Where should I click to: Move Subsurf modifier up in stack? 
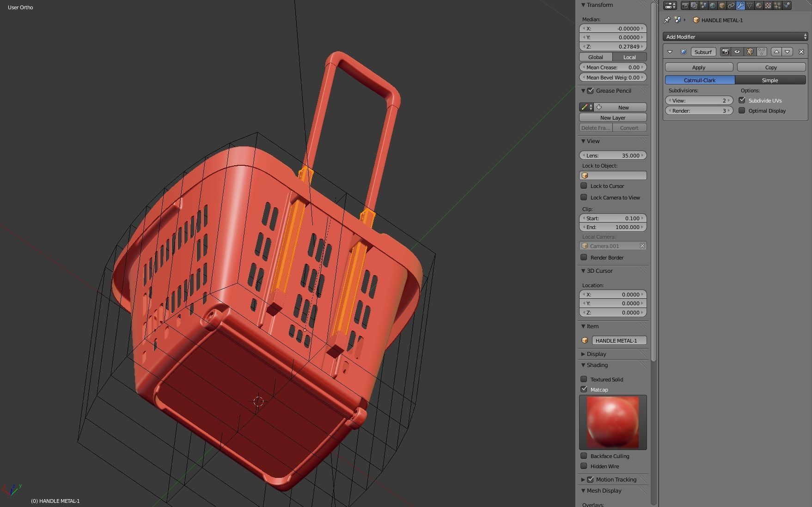point(776,52)
